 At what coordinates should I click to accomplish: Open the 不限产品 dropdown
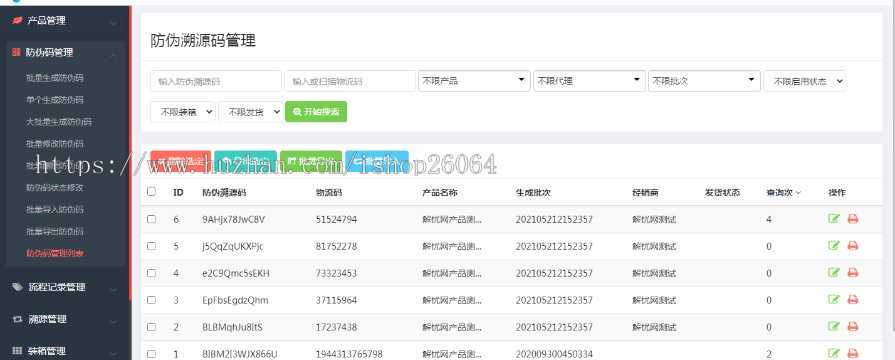point(474,81)
